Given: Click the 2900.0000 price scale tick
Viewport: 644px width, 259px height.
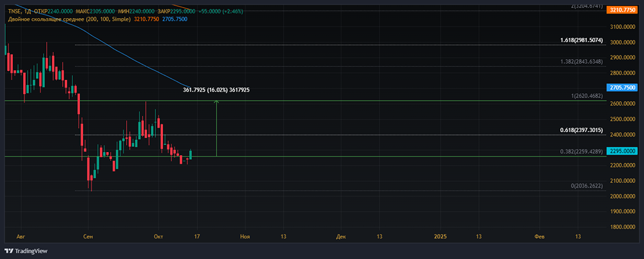Looking at the screenshot, I should click(622, 57).
